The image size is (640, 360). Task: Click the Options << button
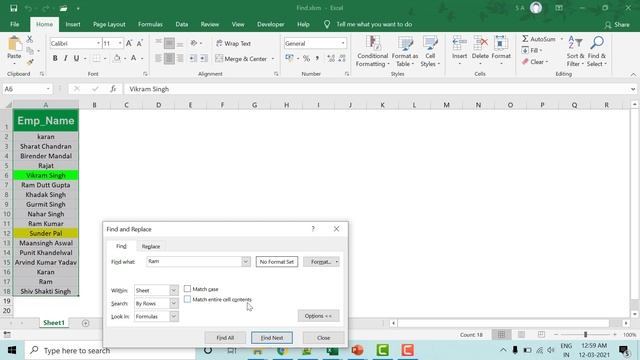pos(318,316)
